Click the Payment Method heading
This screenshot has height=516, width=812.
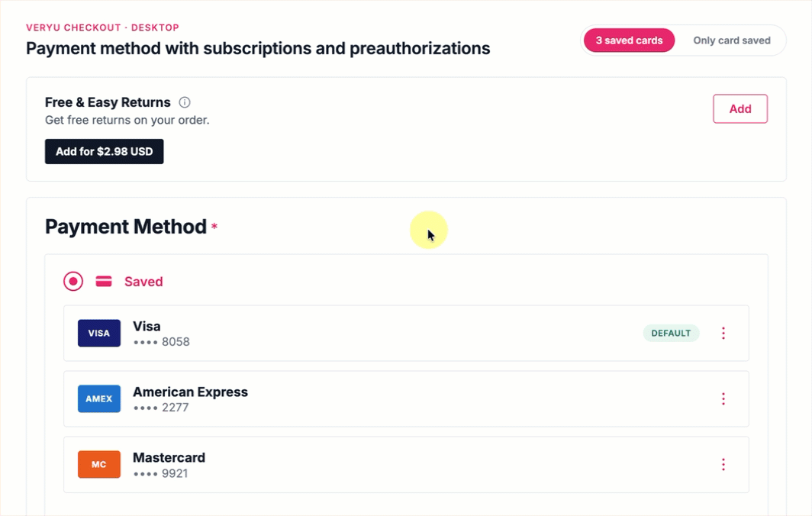tap(126, 227)
